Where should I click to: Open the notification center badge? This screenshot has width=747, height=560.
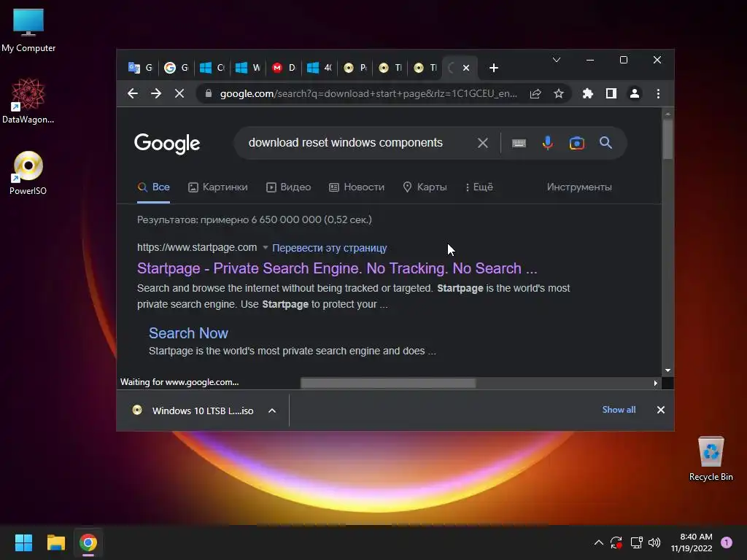(727, 542)
